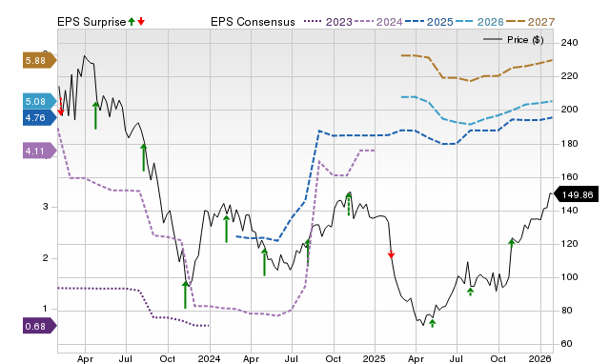Click the 100 label on the price axis
610x364 pixels.
(569, 277)
